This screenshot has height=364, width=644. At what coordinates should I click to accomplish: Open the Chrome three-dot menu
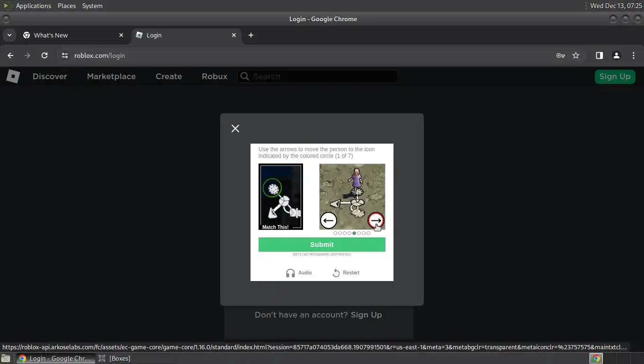coord(634,55)
